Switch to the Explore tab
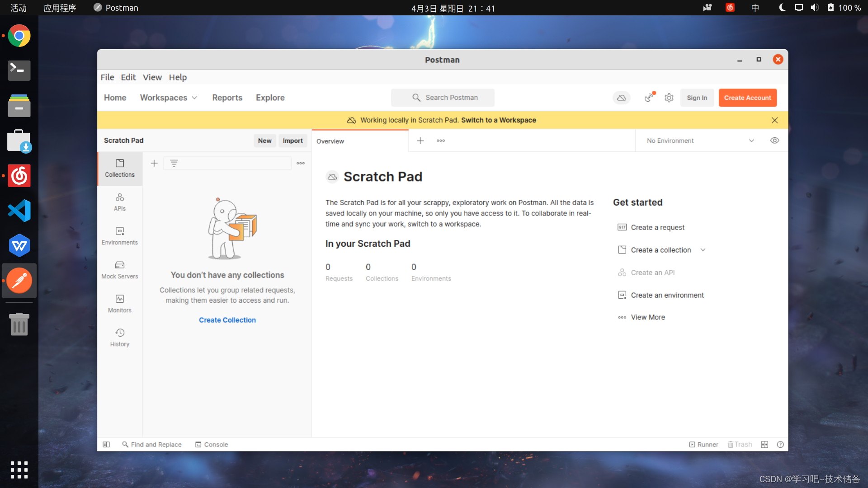The image size is (868, 488). click(x=270, y=98)
